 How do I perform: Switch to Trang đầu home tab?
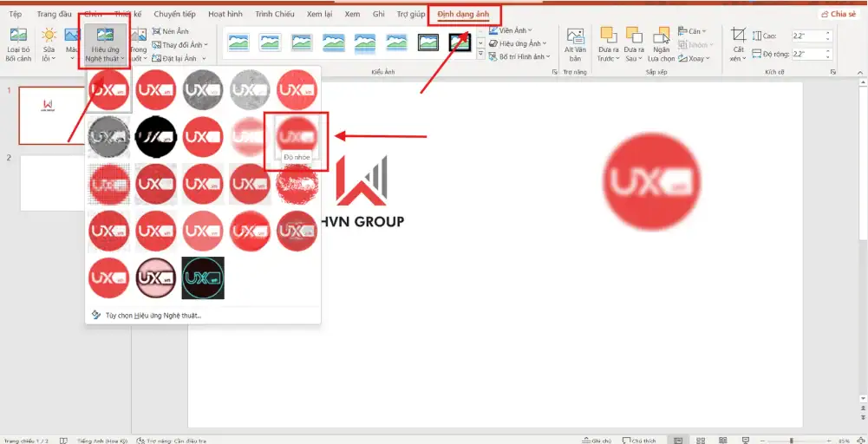point(55,15)
